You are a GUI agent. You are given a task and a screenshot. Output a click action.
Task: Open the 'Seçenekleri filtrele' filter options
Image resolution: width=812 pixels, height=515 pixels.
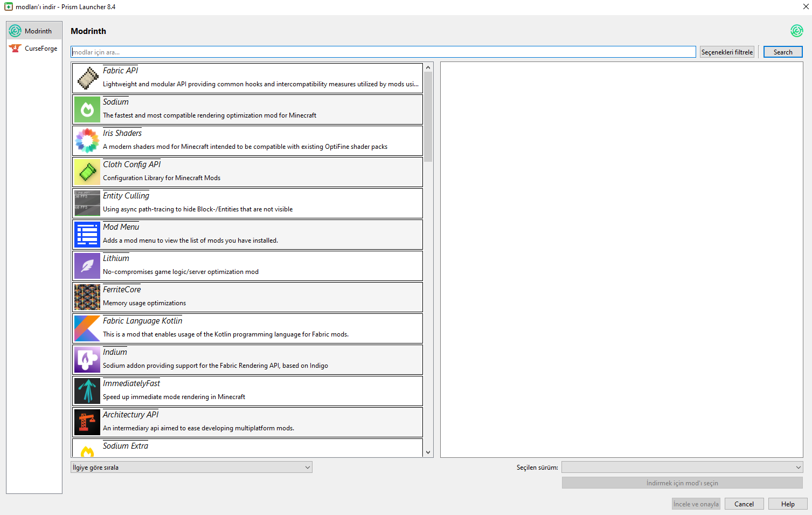727,52
